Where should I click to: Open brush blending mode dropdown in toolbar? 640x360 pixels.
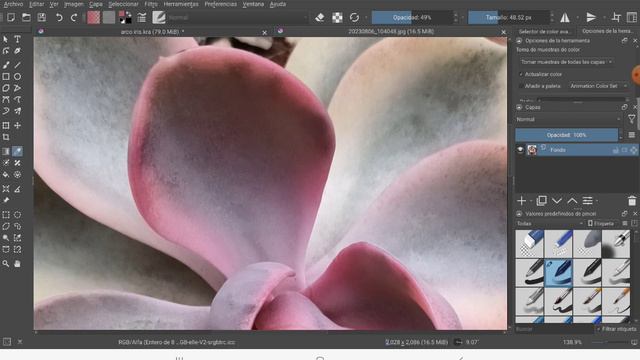[237, 18]
